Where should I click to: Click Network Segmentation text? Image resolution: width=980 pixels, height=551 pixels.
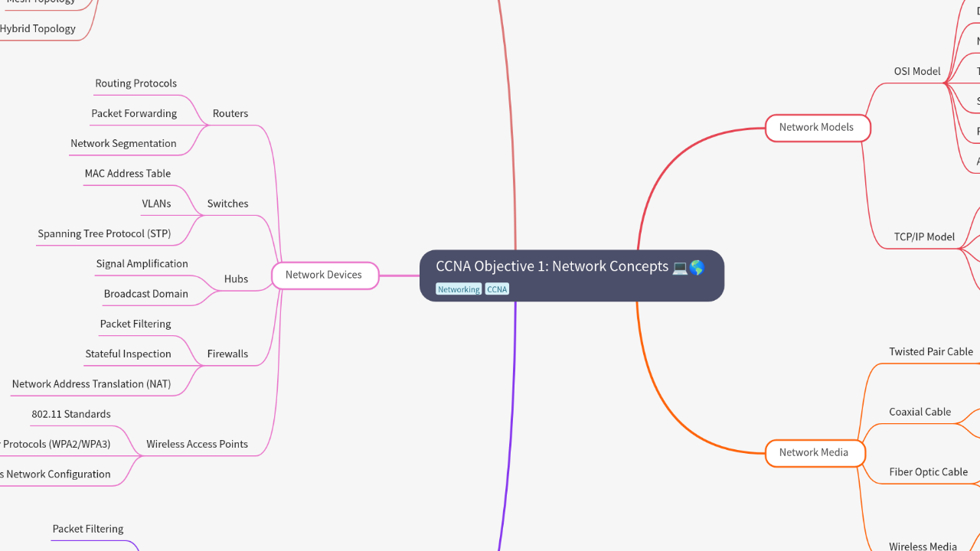tap(123, 143)
